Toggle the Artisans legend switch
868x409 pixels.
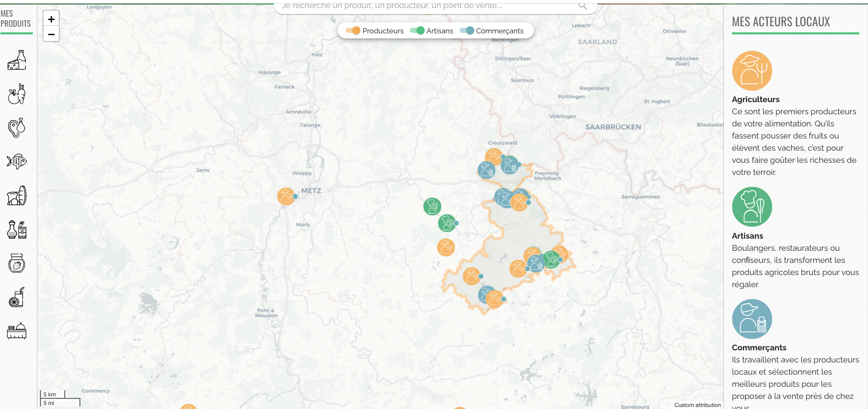pos(417,30)
